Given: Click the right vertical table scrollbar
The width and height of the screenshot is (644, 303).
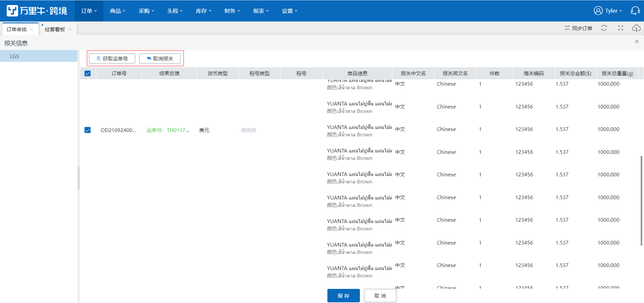Looking at the screenshot, I should [642, 201].
